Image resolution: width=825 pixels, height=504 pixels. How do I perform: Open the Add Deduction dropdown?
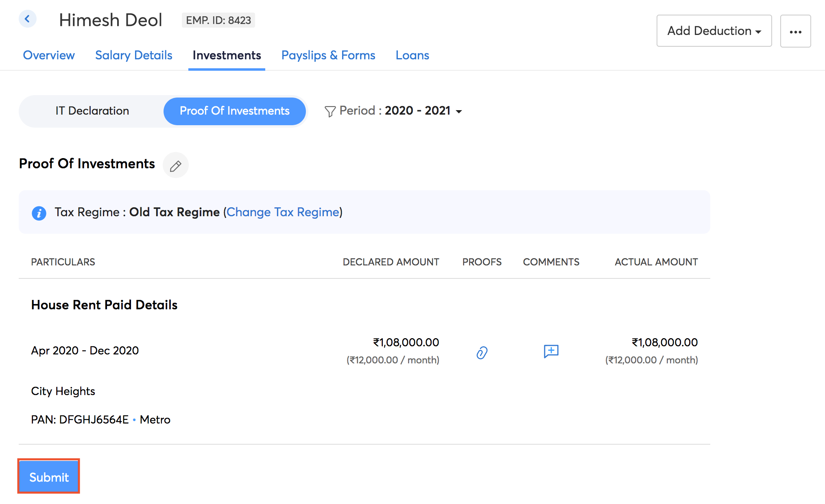tap(714, 31)
